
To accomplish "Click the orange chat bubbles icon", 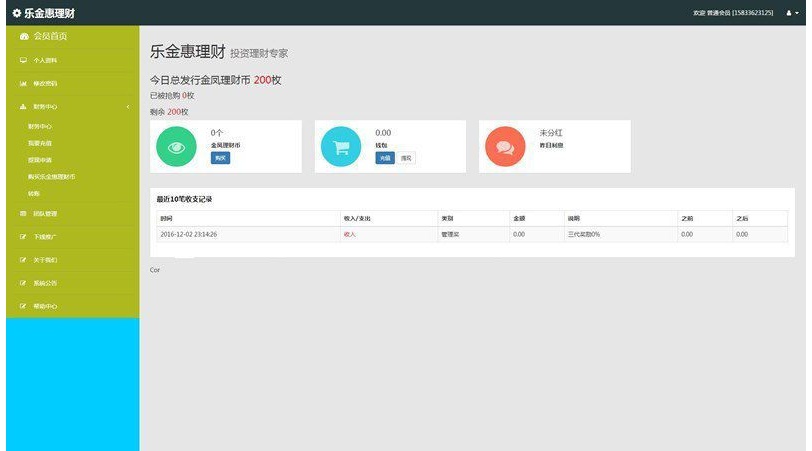I will (x=505, y=147).
